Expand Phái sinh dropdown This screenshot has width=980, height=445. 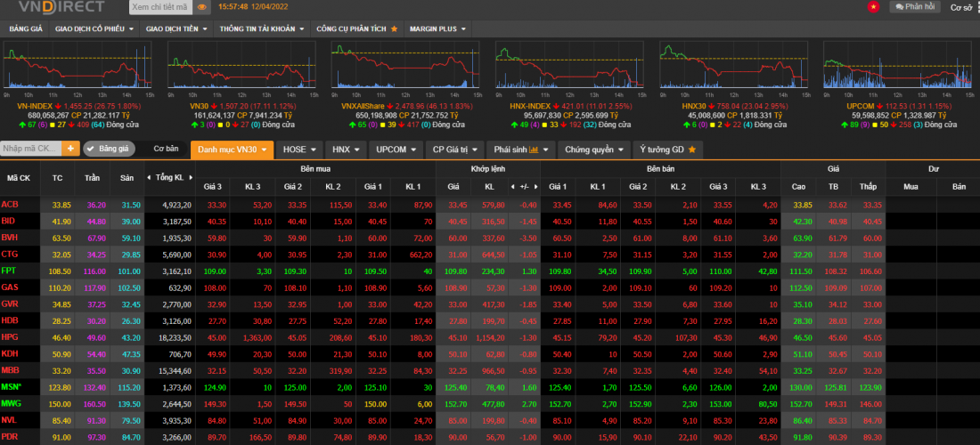[x=520, y=150]
